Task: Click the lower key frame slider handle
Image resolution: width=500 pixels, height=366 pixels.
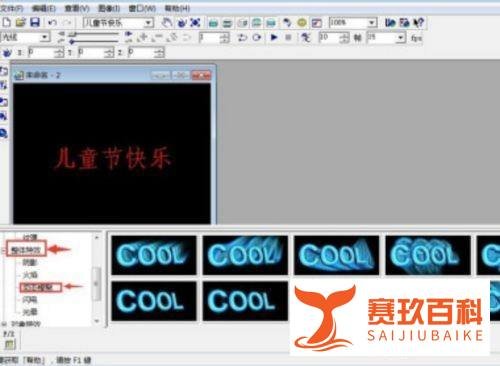Action: (x=71, y=41)
